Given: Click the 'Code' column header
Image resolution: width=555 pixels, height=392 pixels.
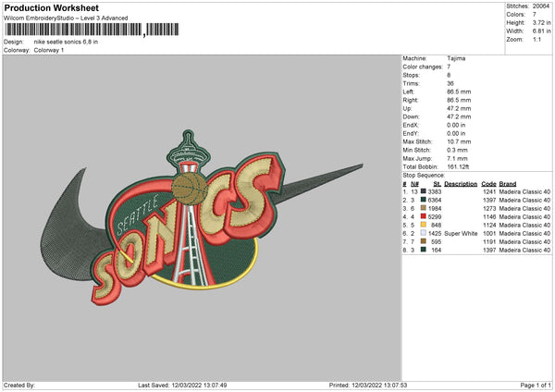Looking at the screenshot, I should click(488, 184).
